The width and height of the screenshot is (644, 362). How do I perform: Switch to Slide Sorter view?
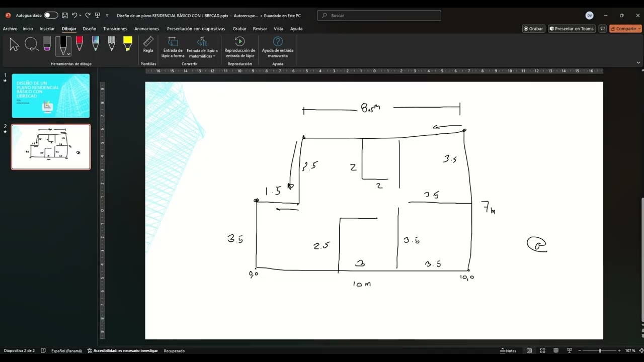pos(542,350)
